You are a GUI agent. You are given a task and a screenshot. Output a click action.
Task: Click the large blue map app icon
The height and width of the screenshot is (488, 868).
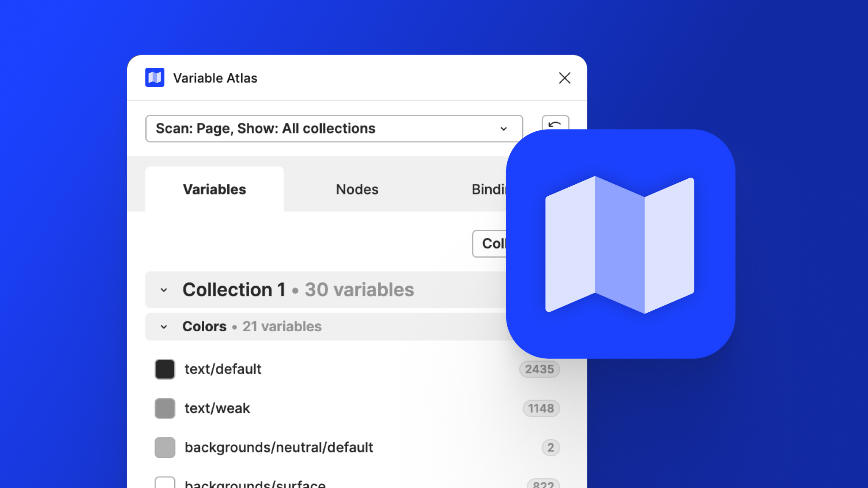pos(620,244)
